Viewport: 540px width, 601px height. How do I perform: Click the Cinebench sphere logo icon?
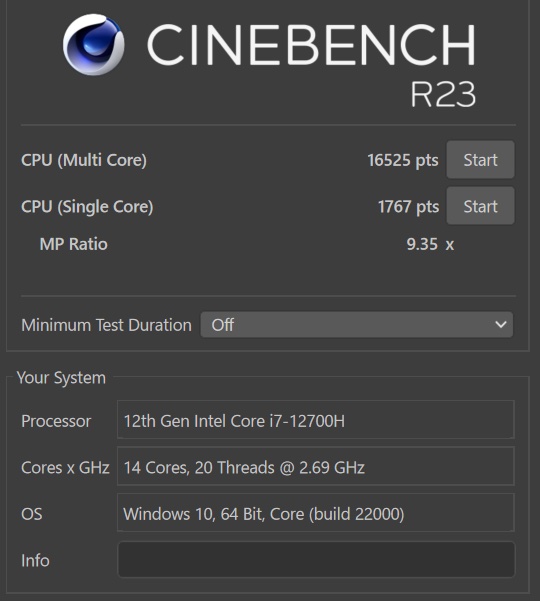tap(93, 45)
